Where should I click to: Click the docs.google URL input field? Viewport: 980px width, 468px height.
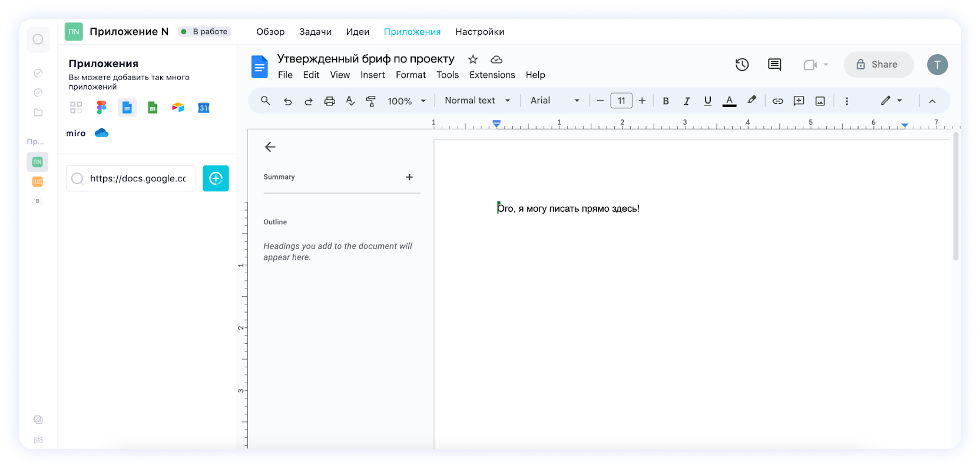pyautogui.click(x=138, y=178)
